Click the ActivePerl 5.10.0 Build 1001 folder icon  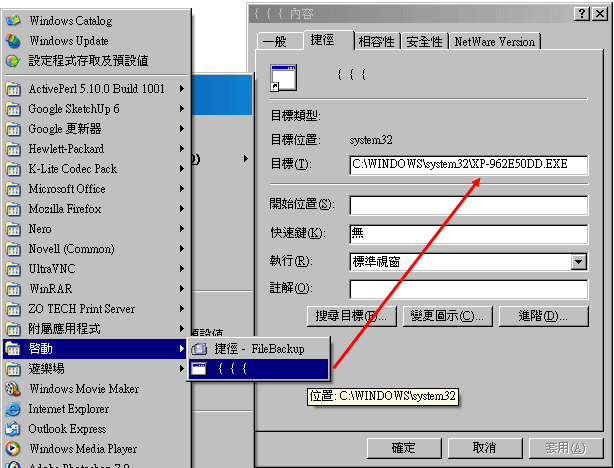[13, 89]
